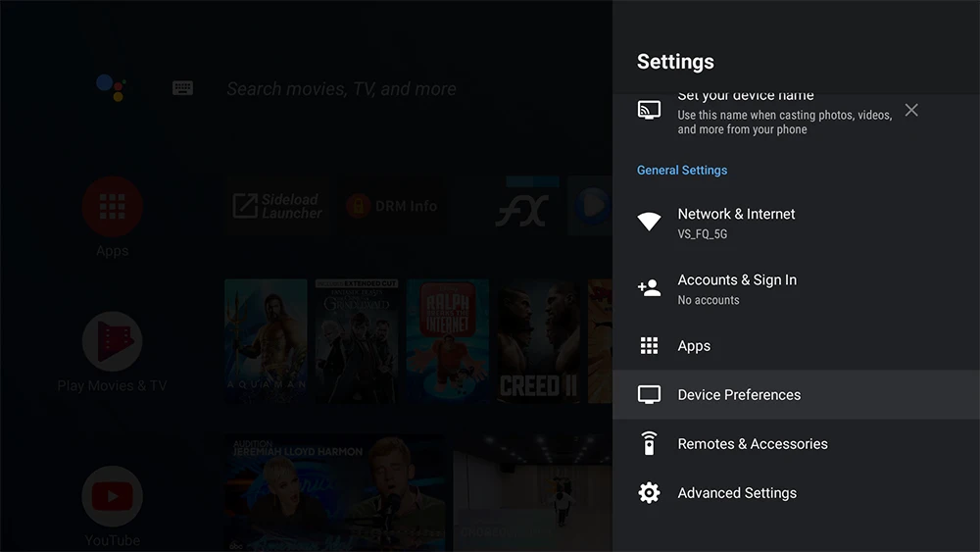Launch Sideload Launcher app tile

click(x=278, y=206)
